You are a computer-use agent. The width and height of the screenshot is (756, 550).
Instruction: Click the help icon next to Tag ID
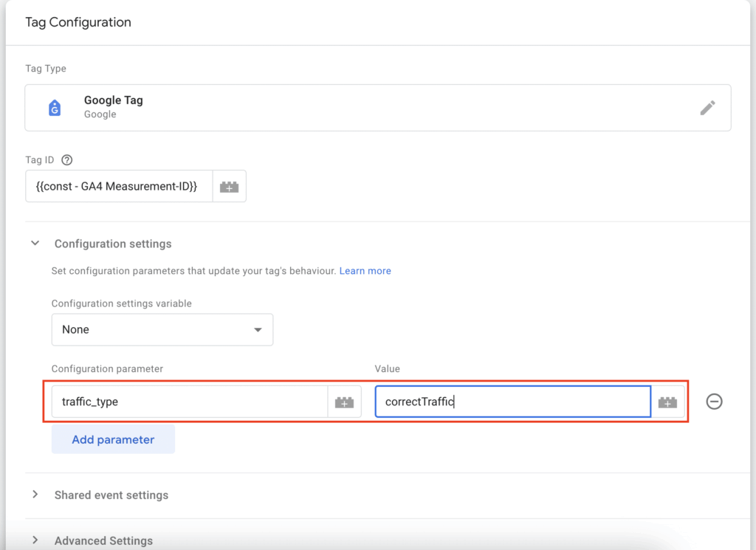[x=66, y=159]
